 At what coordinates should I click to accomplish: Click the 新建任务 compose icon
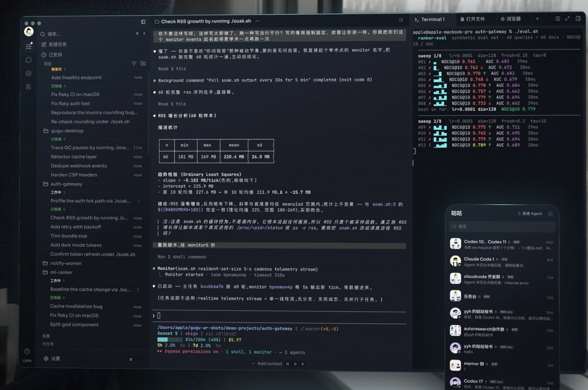click(44, 44)
